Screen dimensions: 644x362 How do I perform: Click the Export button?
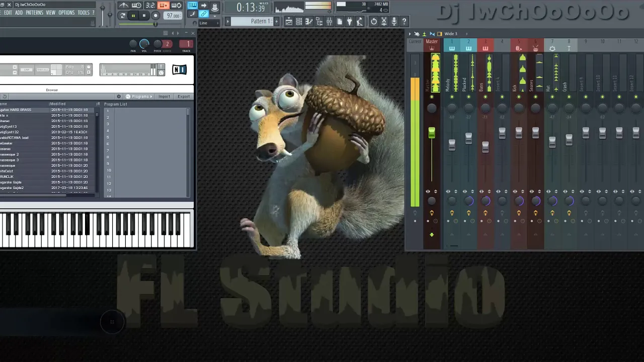pyautogui.click(x=184, y=97)
